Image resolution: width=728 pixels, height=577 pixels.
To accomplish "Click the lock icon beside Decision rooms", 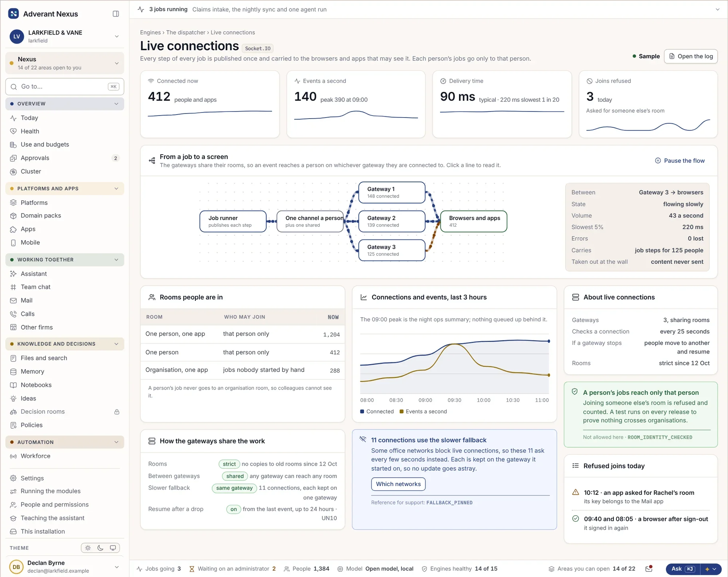I will [x=117, y=412].
